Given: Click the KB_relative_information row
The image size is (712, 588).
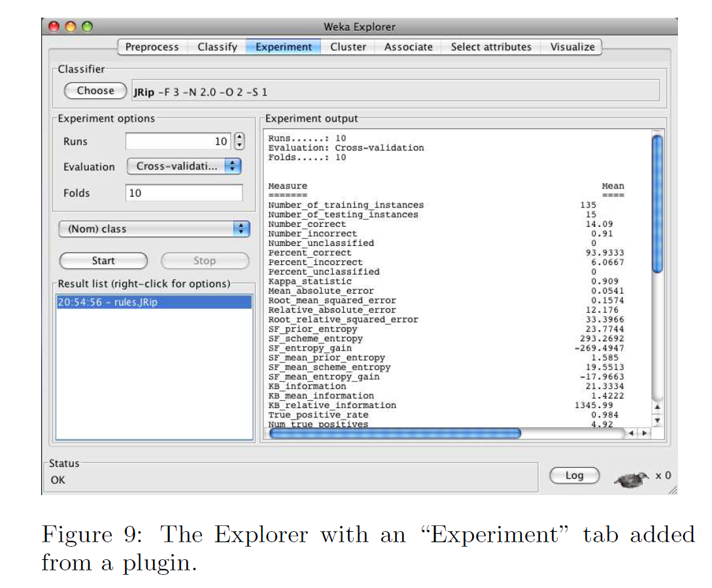Looking at the screenshot, I should click(x=446, y=406).
